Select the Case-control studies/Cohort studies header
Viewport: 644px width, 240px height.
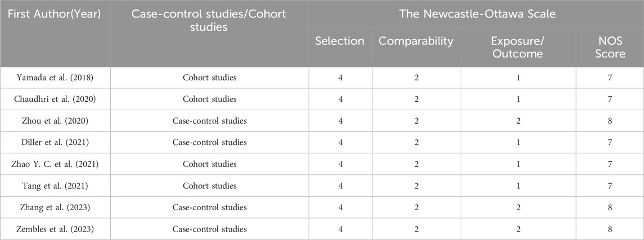click(209, 21)
